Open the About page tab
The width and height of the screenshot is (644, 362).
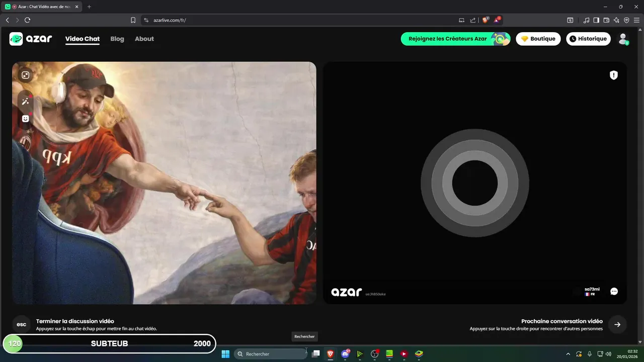[x=144, y=39]
